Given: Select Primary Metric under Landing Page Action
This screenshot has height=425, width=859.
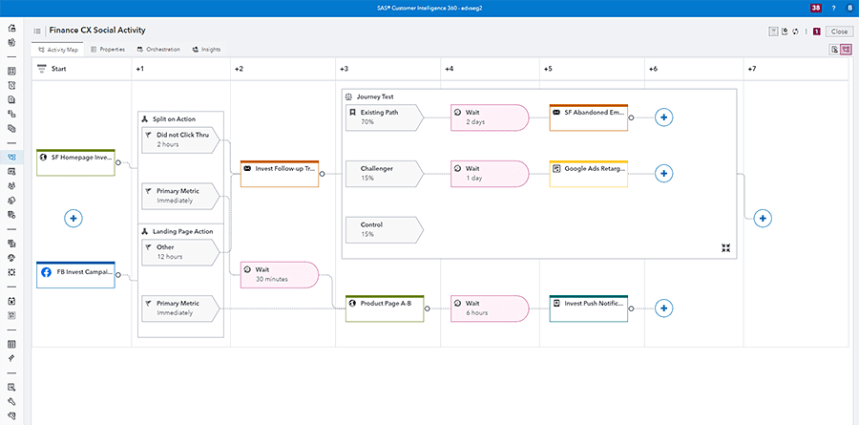Looking at the screenshot, I should pyautogui.click(x=181, y=308).
